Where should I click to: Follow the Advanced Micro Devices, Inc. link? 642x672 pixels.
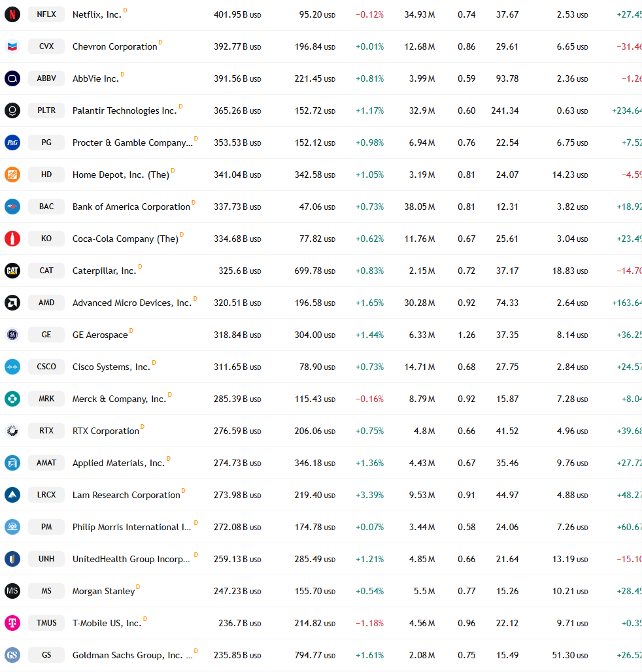132,303
